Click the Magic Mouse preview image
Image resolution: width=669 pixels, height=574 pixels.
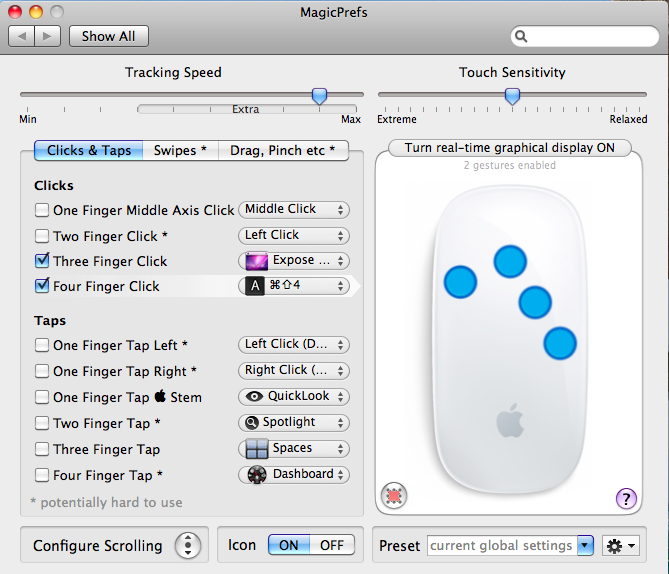pos(510,340)
